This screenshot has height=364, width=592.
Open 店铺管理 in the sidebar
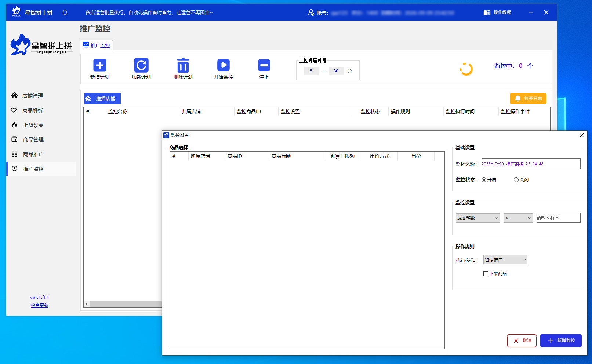point(32,96)
